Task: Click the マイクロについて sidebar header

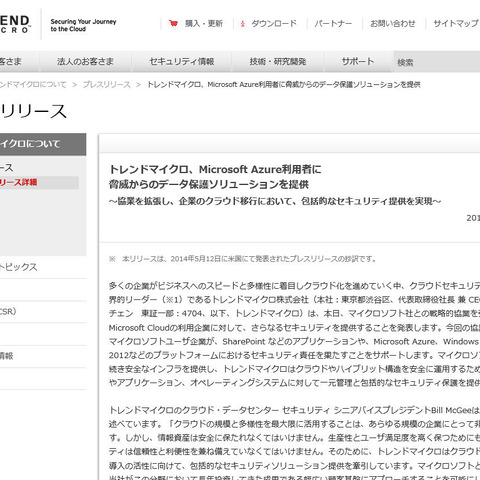Action: pos(43,144)
